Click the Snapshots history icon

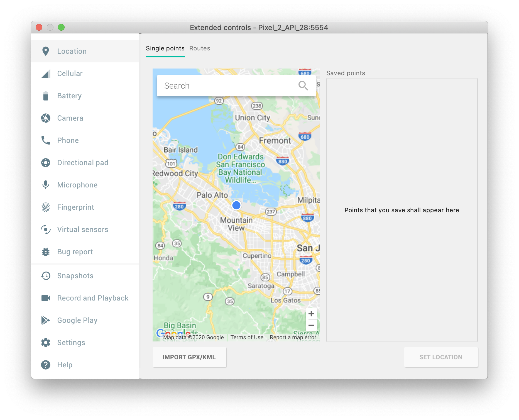click(46, 276)
